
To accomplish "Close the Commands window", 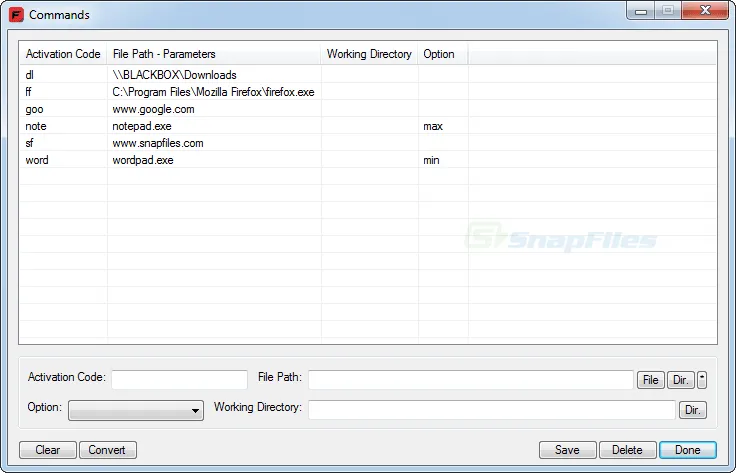I will pos(705,11).
